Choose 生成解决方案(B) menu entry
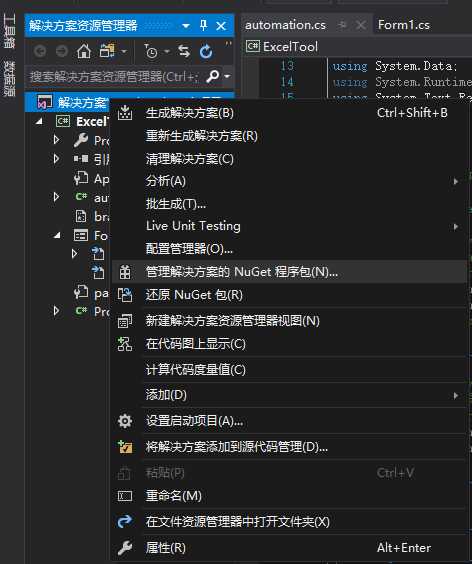 [289, 113]
